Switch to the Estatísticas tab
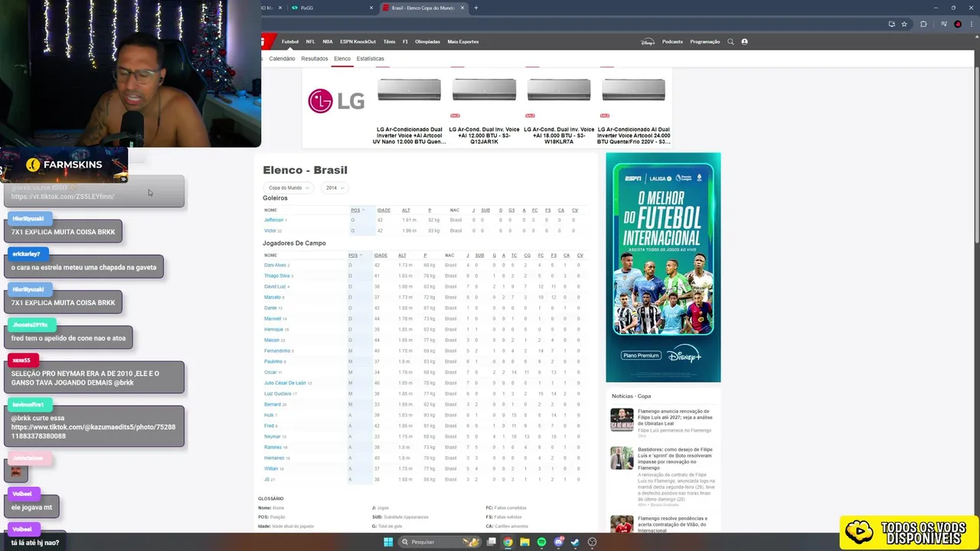 pos(370,58)
